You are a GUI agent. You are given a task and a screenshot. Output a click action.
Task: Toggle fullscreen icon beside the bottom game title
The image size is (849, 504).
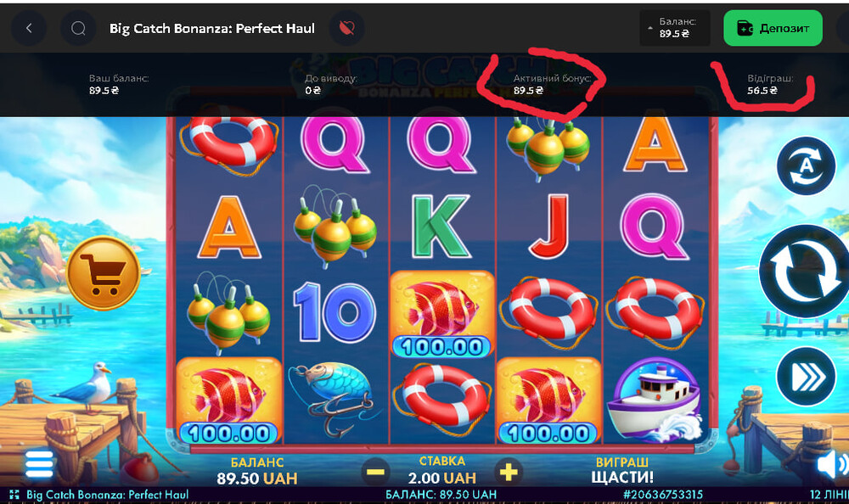point(14,495)
